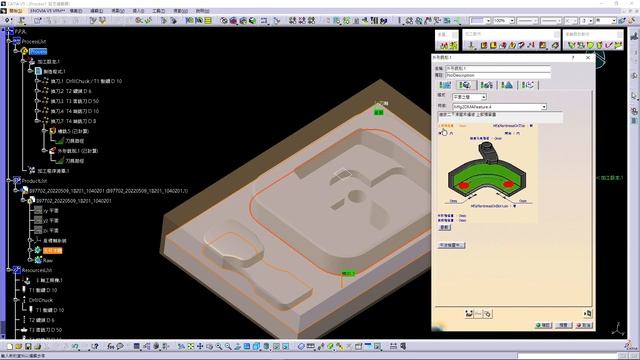Image resolution: width=640 pixels, height=360 pixels.
Task: Click the painter icon after layer dropdown
Action: tap(622, 20)
